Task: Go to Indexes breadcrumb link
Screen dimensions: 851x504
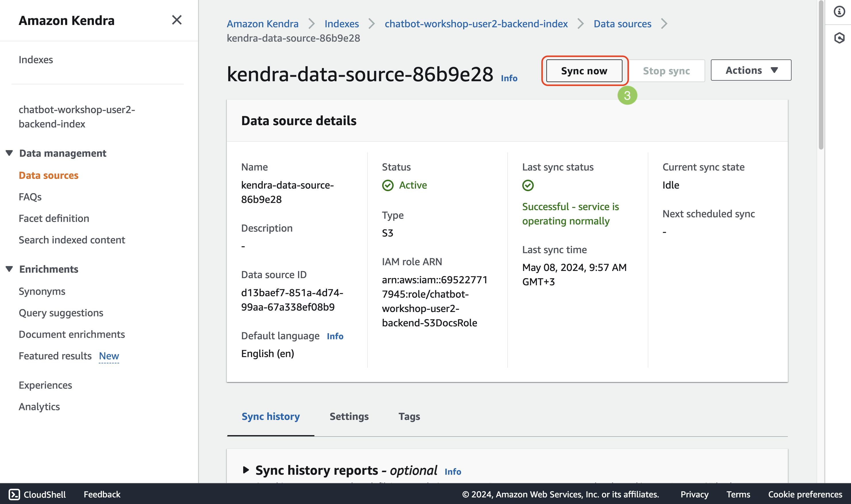Action: pyautogui.click(x=341, y=24)
